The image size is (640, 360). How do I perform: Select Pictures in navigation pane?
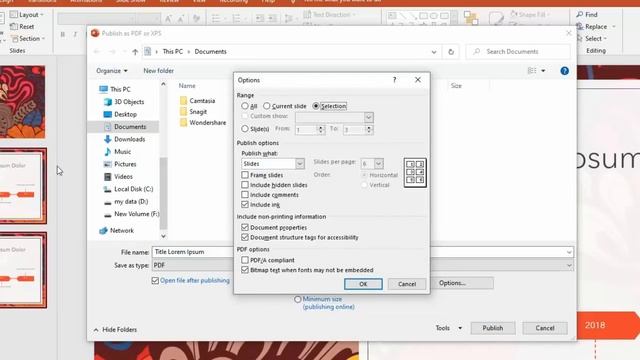click(120, 164)
